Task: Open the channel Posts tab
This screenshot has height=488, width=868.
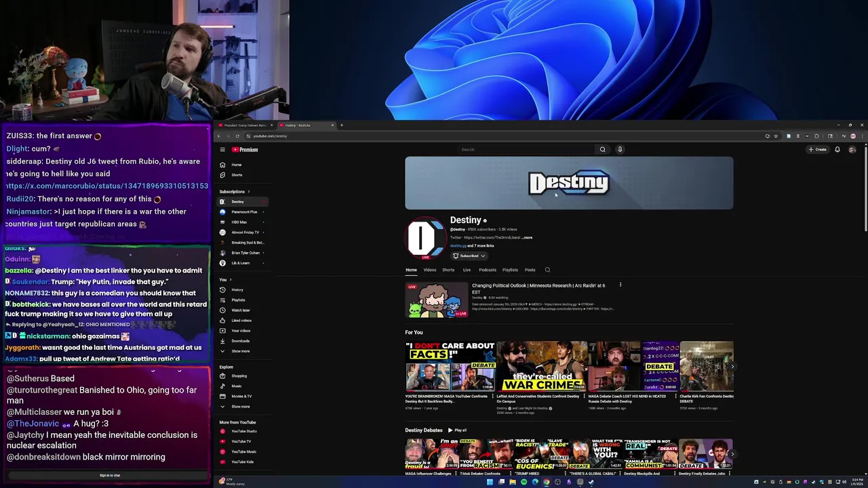Action: click(530, 270)
